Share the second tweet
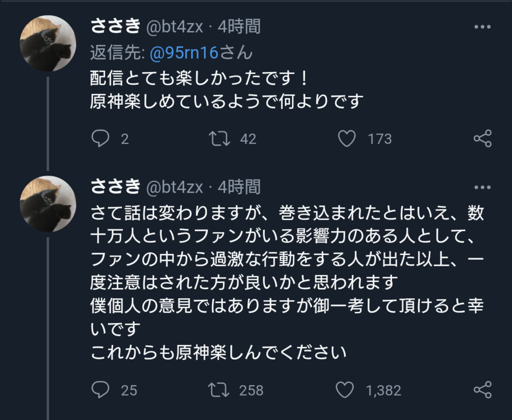The height and width of the screenshot is (420, 512). coord(482,390)
